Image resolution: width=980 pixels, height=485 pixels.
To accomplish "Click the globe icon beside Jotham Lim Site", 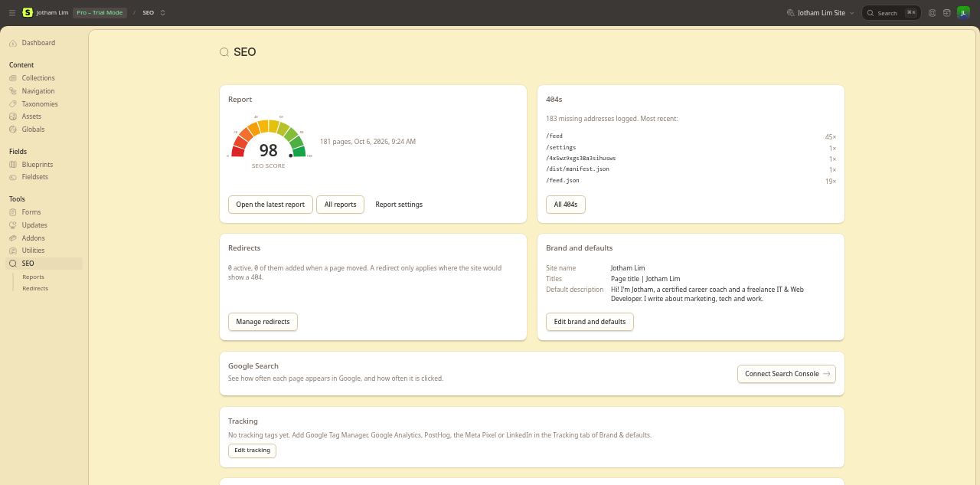I will 792,13.
